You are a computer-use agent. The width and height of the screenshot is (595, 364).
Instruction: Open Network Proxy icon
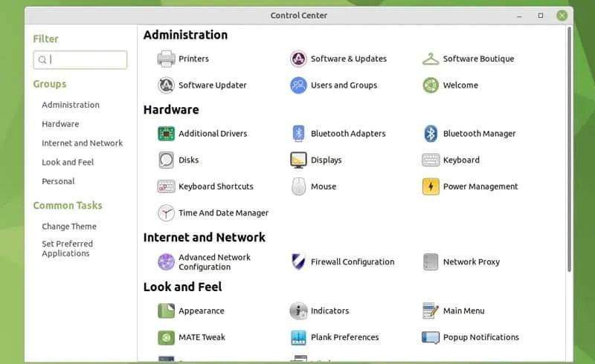point(431,262)
